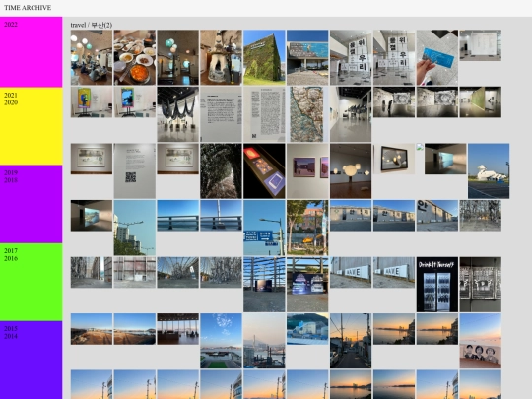Select the 2021 year link
This screenshot has height=399, width=532.
11,95
